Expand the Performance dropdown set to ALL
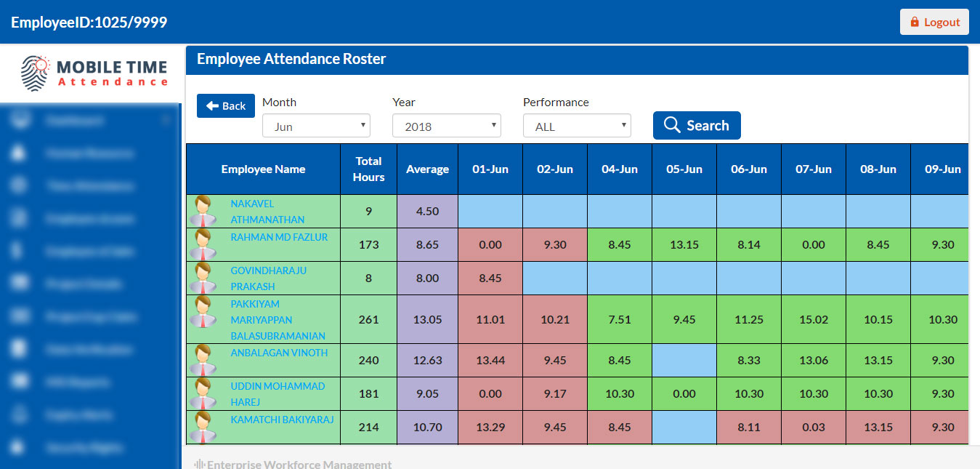This screenshot has width=980, height=469. pos(577,126)
